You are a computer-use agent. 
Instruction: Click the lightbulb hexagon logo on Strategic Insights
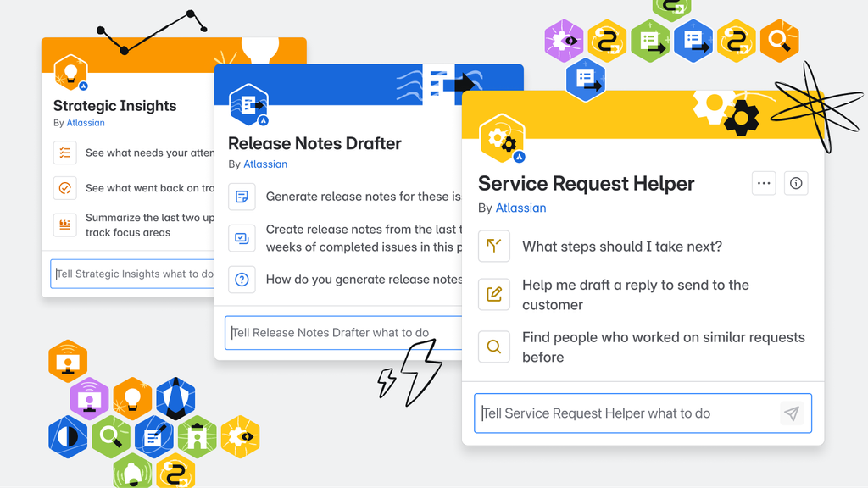70,72
